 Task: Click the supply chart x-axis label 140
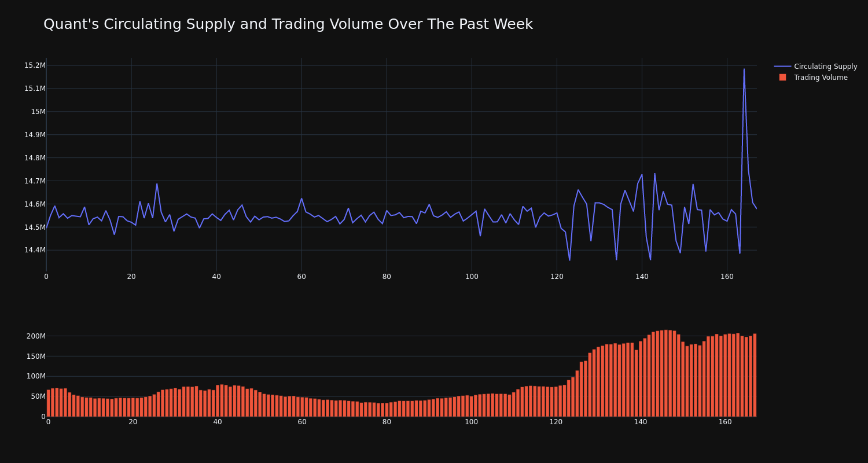[x=642, y=277]
